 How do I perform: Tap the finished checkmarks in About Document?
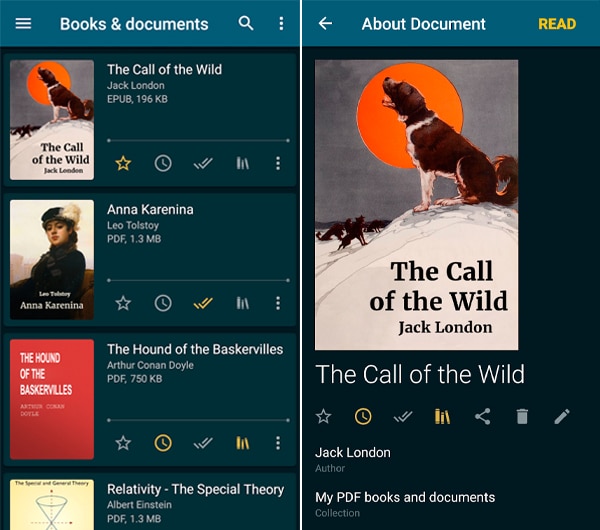pos(403,416)
